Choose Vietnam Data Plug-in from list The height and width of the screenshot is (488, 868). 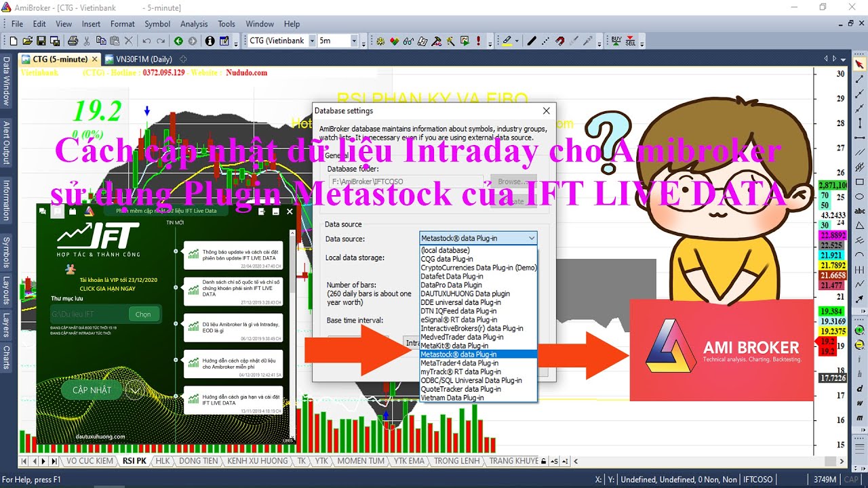(x=478, y=397)
